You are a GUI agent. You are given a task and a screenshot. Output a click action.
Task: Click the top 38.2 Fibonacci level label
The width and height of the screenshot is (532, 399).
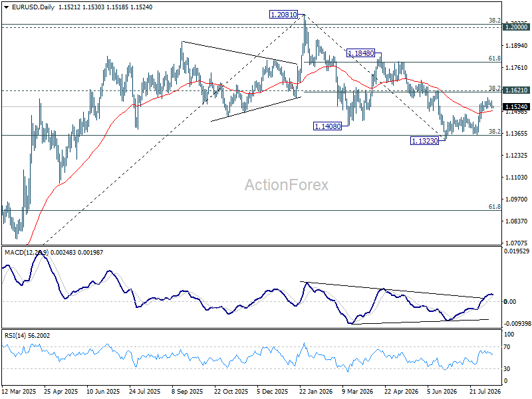tap(494, 21)
